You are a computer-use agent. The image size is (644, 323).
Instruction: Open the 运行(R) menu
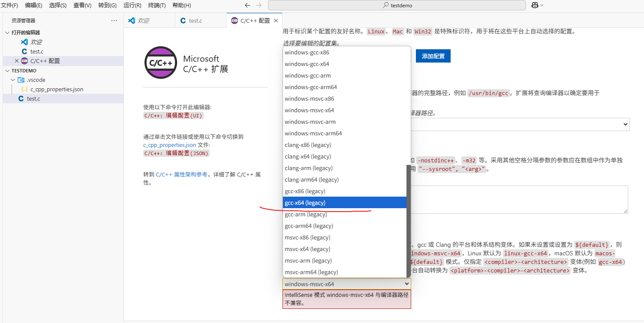[x=132, y=6]
